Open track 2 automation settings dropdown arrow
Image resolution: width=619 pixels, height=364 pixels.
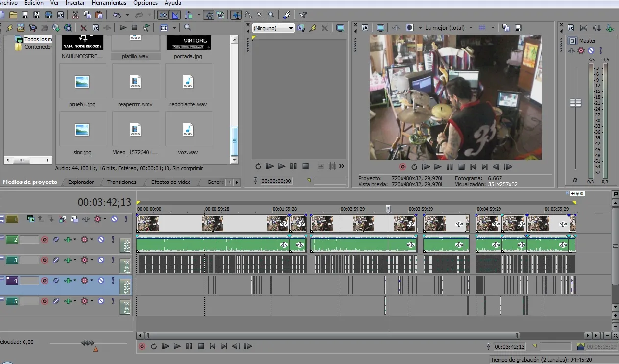tap(75, 240)
